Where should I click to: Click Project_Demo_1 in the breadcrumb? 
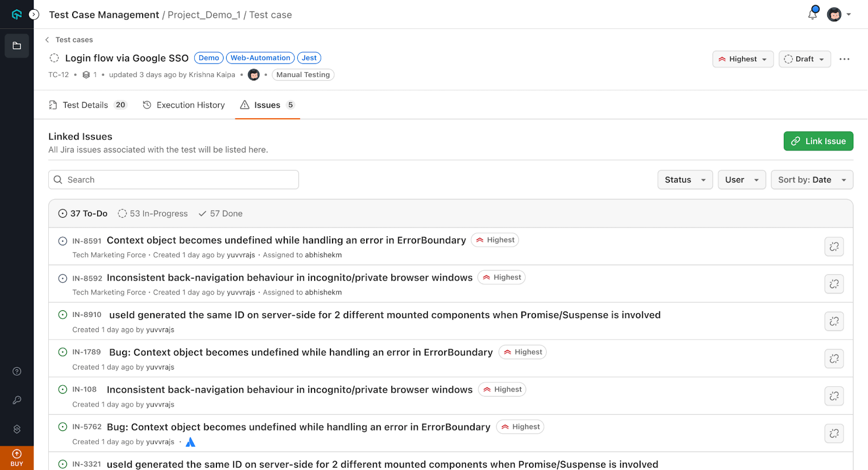tap(204, 15)
